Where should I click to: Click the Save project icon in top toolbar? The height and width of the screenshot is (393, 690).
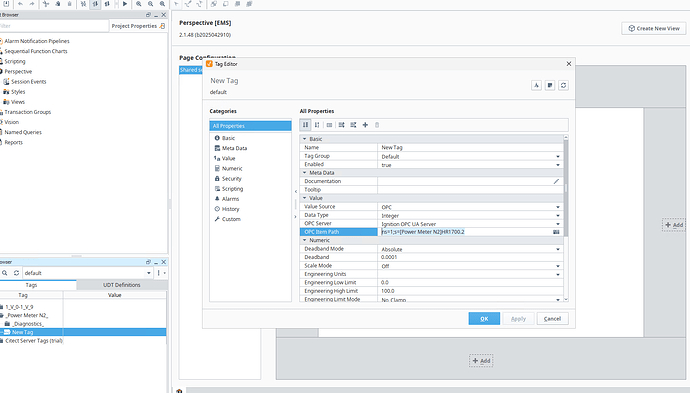[x=6, y=4]
